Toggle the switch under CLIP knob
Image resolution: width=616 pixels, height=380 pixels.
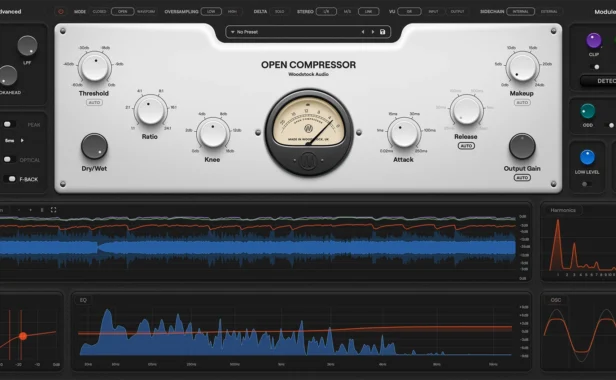(595, 67)
